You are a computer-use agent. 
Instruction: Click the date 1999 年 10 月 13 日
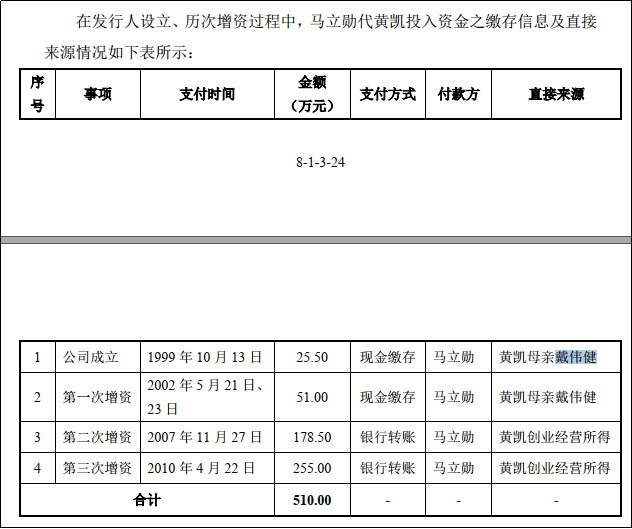(204, 357)
